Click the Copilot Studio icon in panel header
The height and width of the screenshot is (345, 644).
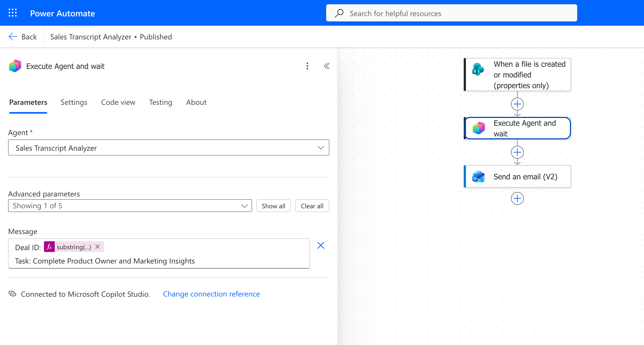pos(15,66)
